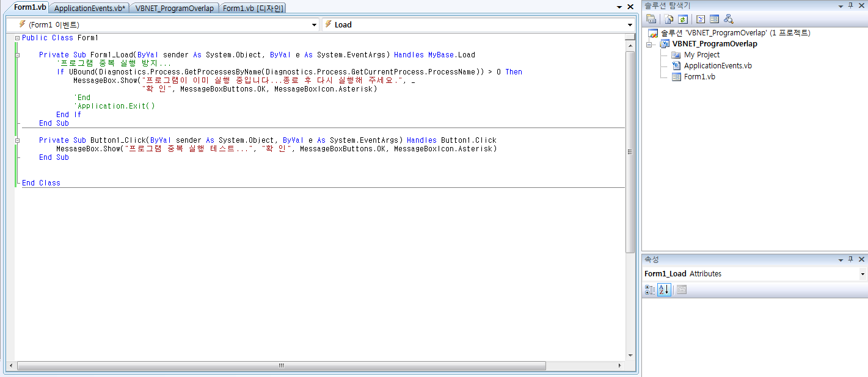Open the Solution Explorer window position dropdown
This screenshot has height=377, width=868.
point(841,5)
